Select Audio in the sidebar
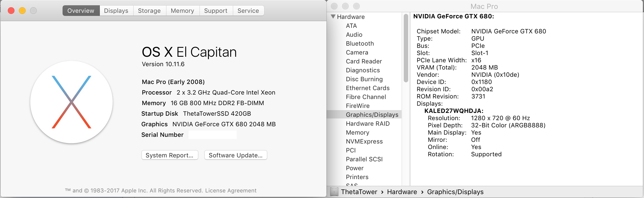The image size is (644, 198). [x=354, y=34]
